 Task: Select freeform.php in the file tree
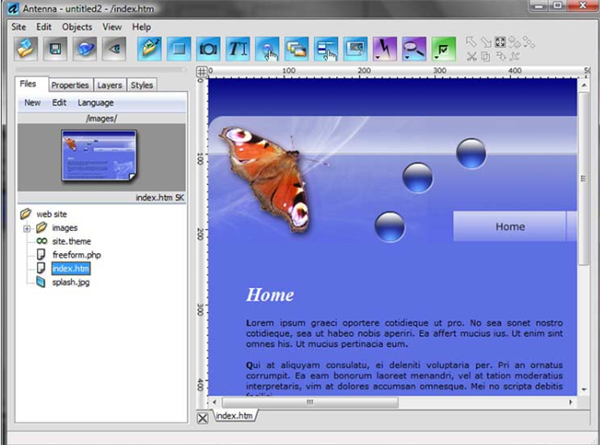pyautogui.click(x=77, y=255)
